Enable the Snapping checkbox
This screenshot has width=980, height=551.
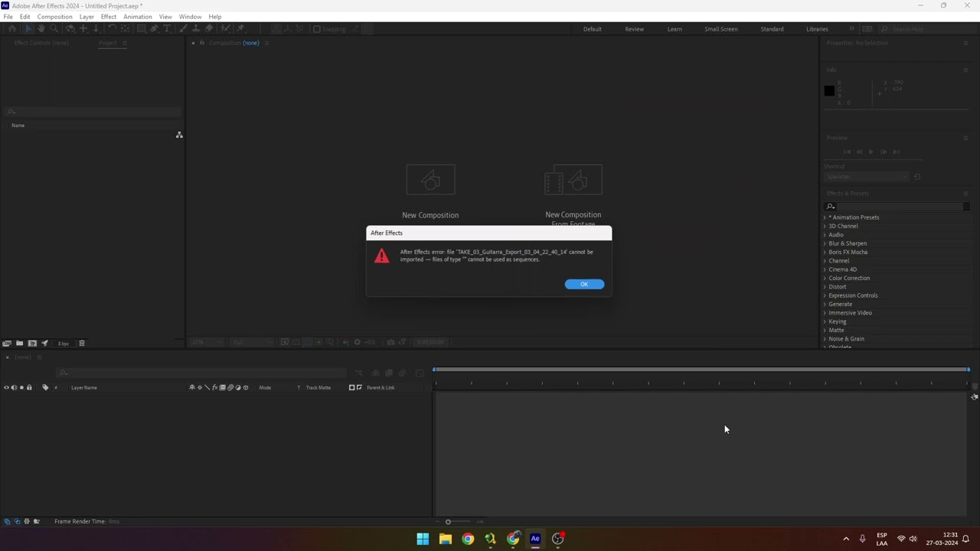[x=317, y=29]
